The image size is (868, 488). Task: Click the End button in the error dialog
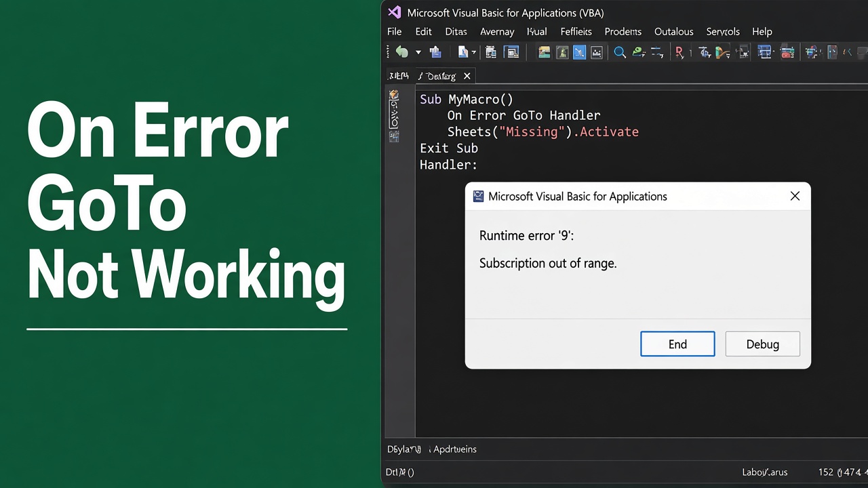(x=677, y=344)
